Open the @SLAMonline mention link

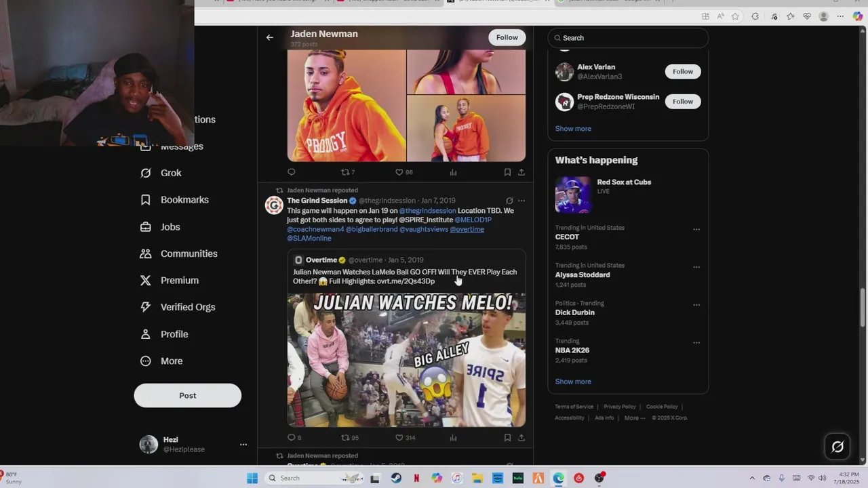coord(309,239)
